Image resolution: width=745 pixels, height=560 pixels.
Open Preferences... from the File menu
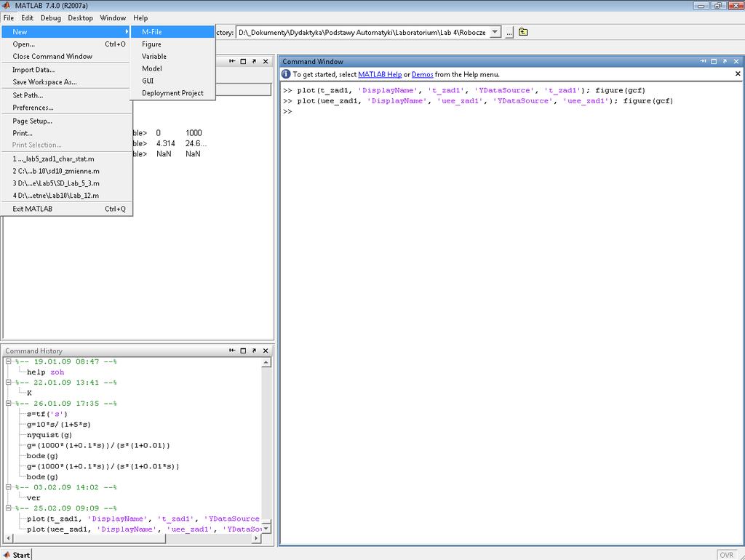66,108
